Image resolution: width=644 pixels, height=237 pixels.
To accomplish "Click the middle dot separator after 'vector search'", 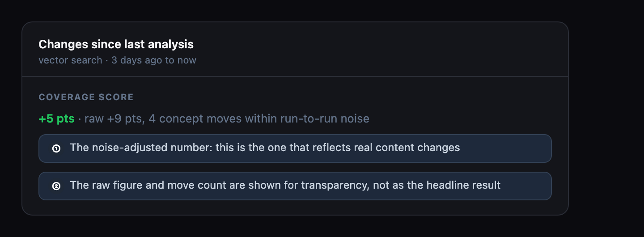I will pyautogui.click(x=107, y=60).
